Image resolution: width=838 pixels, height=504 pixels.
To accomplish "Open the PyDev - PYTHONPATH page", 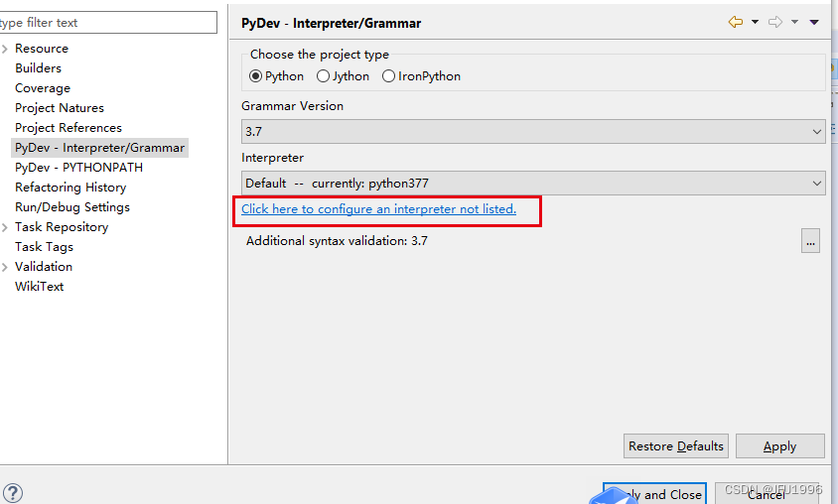I will click(78, 167).
